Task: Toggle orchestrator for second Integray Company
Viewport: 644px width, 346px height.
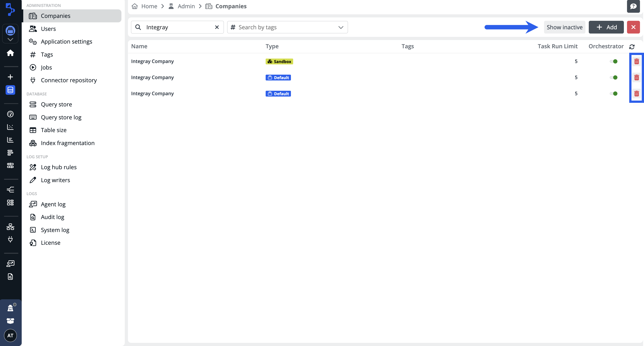Action: pyautogui.click(x=614, y=77)
